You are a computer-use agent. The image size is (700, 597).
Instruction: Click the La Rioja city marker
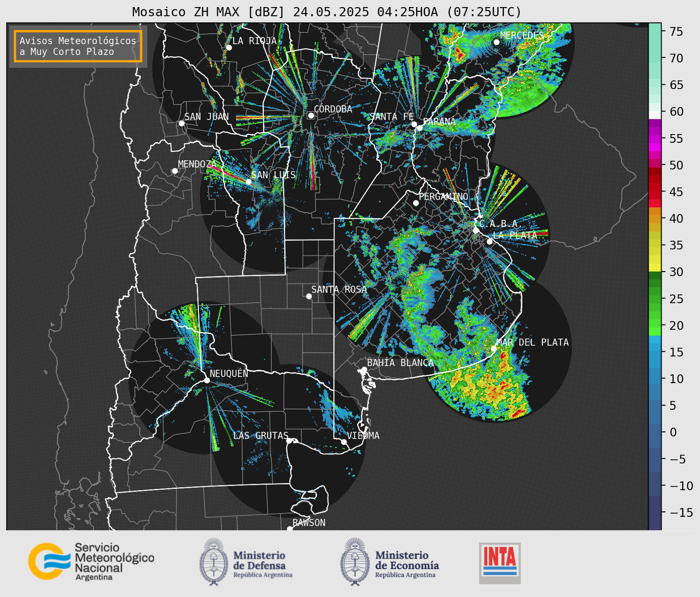tap(229, 48)
